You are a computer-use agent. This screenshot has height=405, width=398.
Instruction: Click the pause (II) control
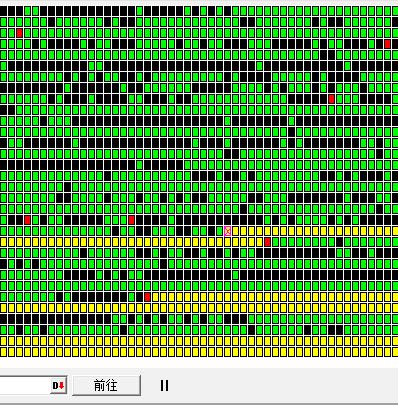(164, 385)
